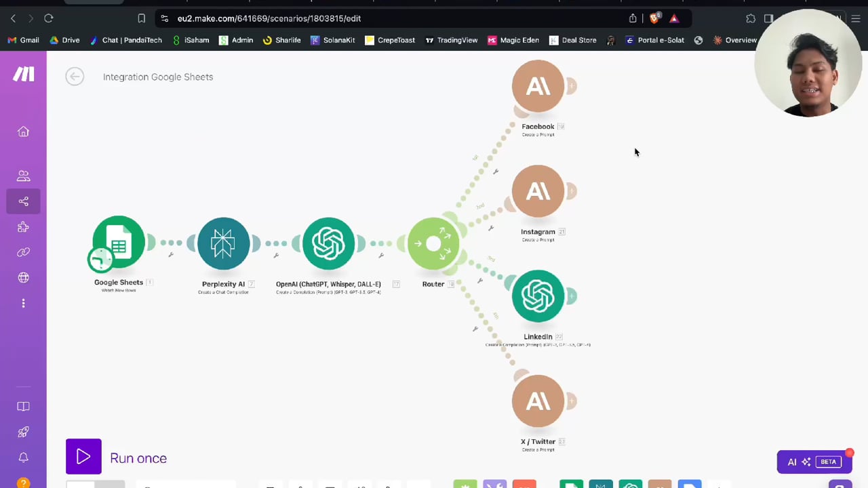Screen dimensions: 868x488
Task: Click wrench between Perplexity and OpenAI
Action: pos(276,256)
